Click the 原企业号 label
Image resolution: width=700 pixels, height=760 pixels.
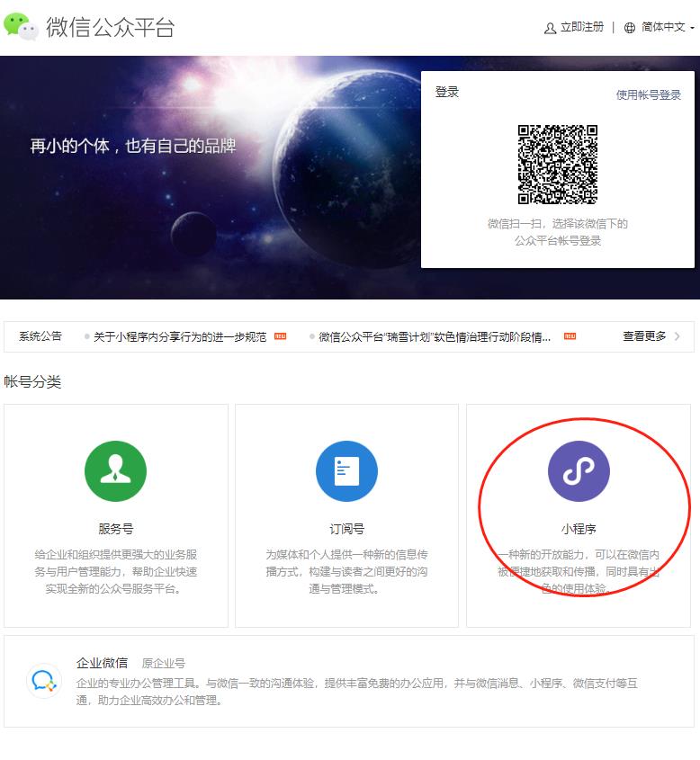pos(164,663)
